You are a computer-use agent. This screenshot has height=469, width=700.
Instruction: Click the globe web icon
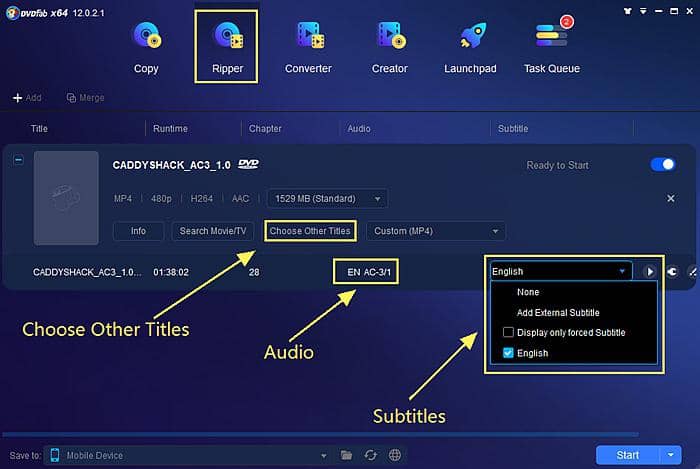pos(395,455)
